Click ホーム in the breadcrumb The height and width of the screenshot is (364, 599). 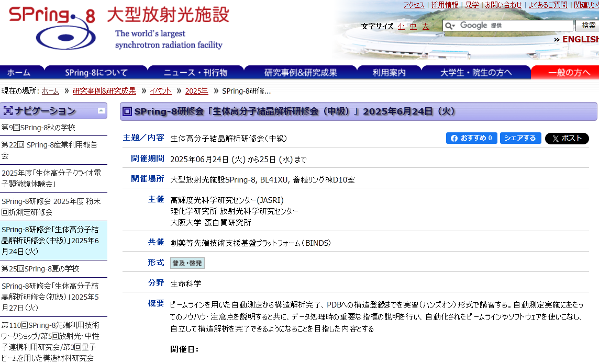point(50,91)
